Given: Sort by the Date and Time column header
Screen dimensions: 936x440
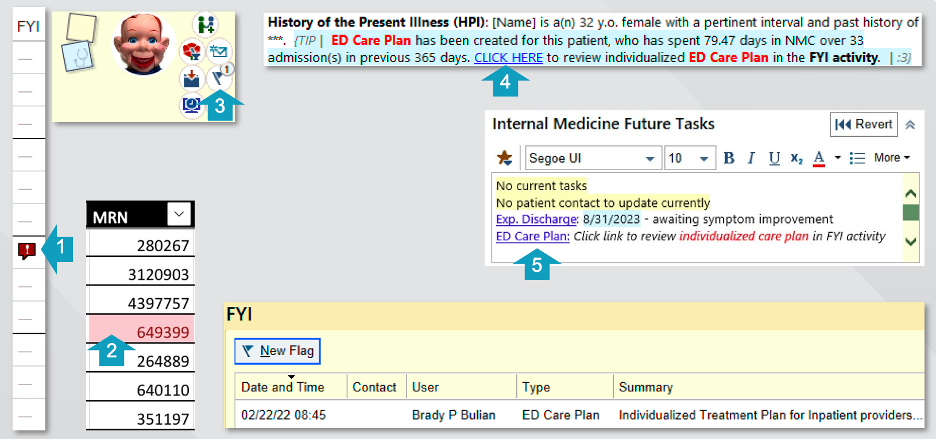Looking at the screenshot, I should click(x=282, y=387).
